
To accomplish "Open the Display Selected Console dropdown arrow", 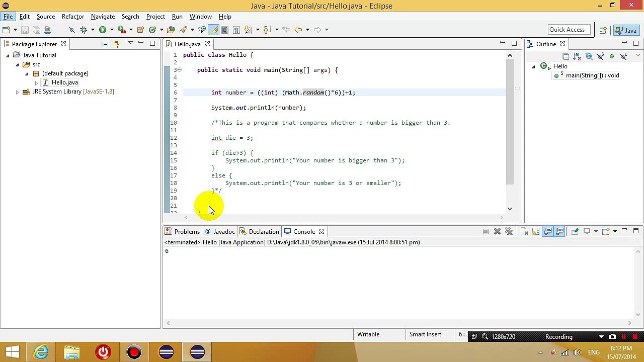I will [596, 231].
